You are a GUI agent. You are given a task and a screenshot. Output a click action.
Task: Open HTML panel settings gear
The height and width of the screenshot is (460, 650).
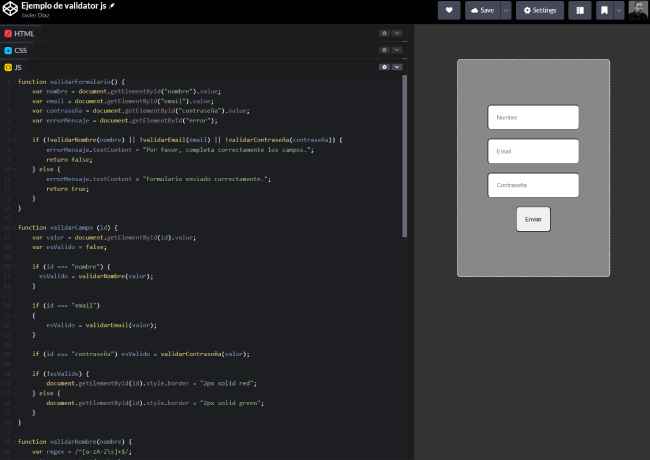coord(384,33)
